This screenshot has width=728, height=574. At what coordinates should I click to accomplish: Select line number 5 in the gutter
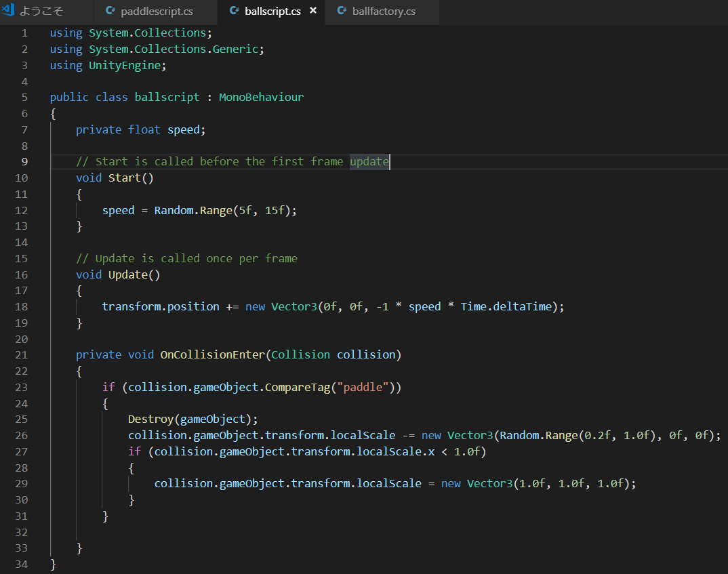(24, 97)
